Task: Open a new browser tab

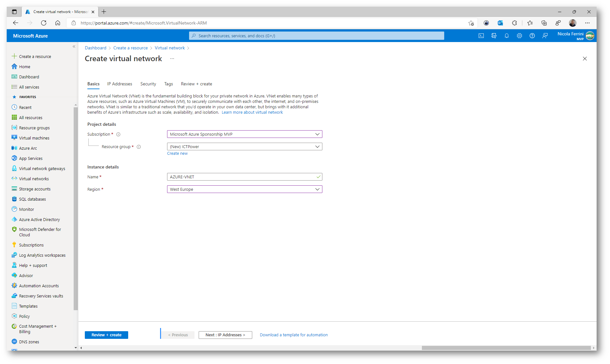Action: point(104,12)
